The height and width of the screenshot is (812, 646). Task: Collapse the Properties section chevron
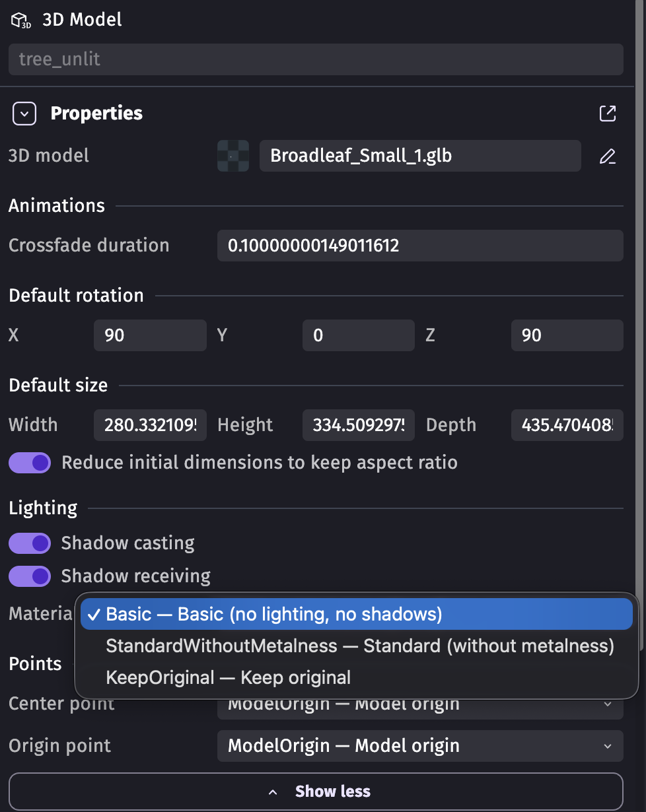24,114
